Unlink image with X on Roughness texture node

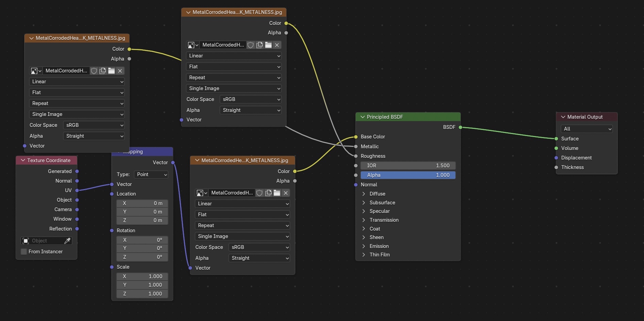click(277, 45)
